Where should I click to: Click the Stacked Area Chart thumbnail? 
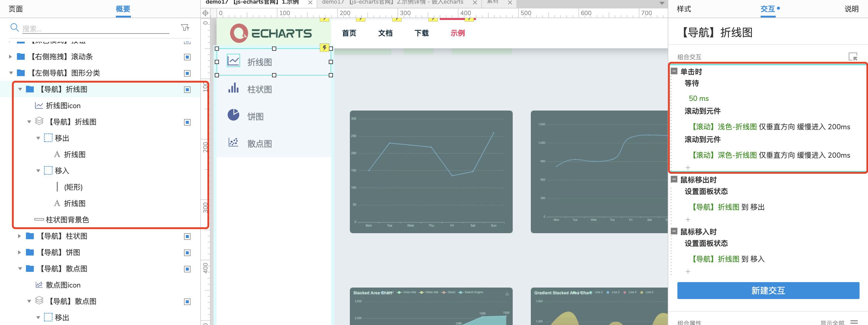click(x=431, y=306)
